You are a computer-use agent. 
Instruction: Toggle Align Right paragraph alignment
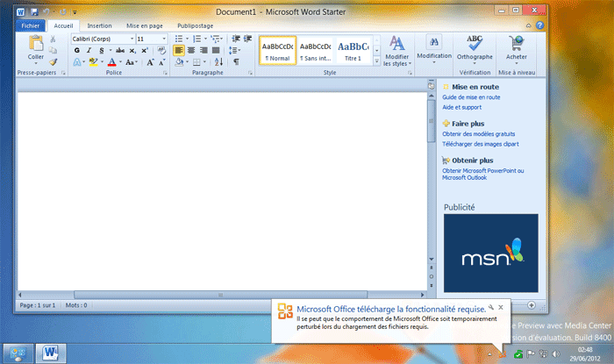pos(203,51)
